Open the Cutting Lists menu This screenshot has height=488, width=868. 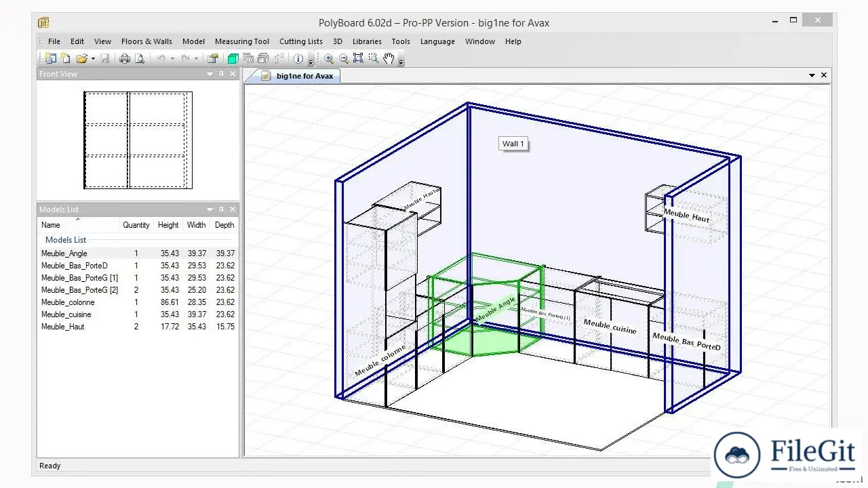(301, 41)
